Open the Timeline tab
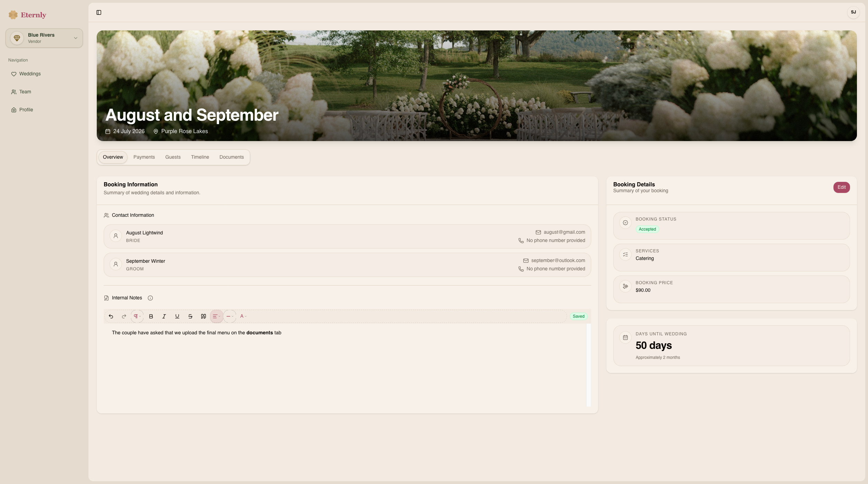The width and height of the screenshot is (868, 484). [200, 157]
